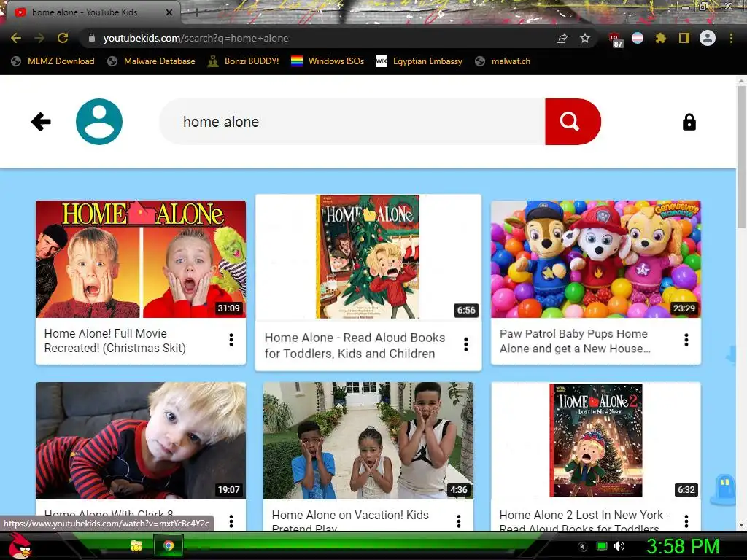Open the Extensions puzzle-piece menu
This screenshot has height=560, width=747.
[661, 38]
